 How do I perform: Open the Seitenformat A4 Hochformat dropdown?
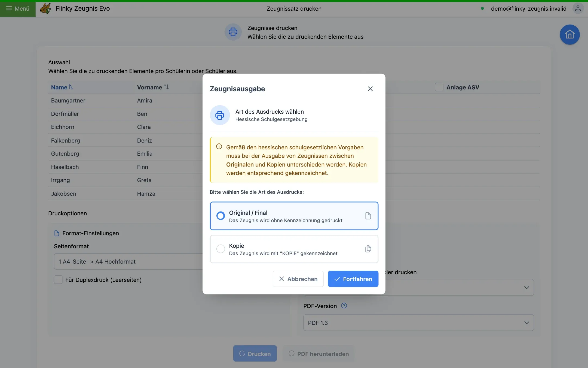(128, 261)
